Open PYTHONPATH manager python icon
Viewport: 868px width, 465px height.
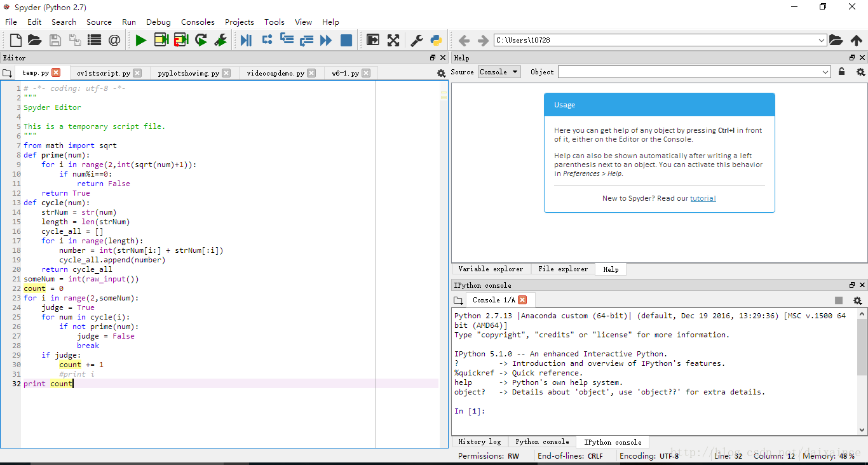click(436, 40)
